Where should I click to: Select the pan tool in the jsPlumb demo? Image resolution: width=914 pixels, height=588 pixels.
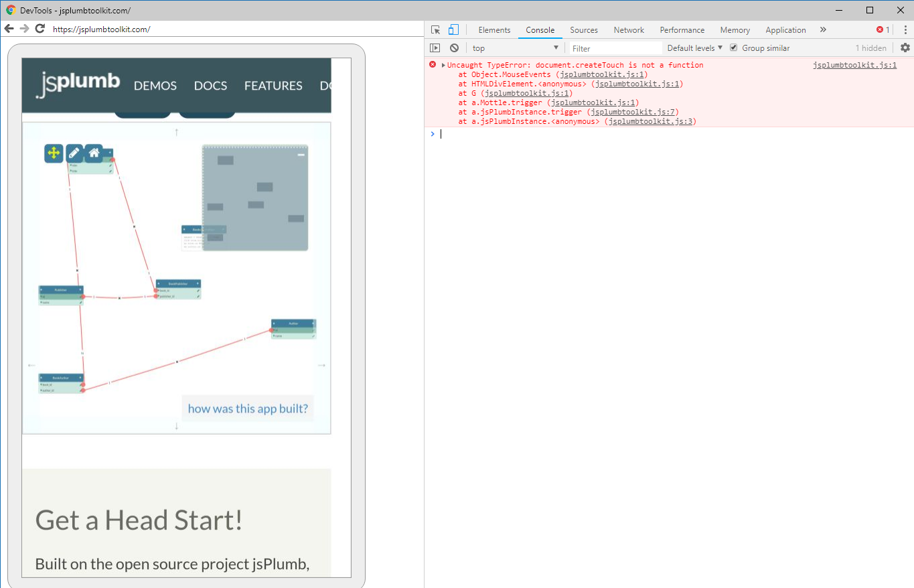coord(54,153)
